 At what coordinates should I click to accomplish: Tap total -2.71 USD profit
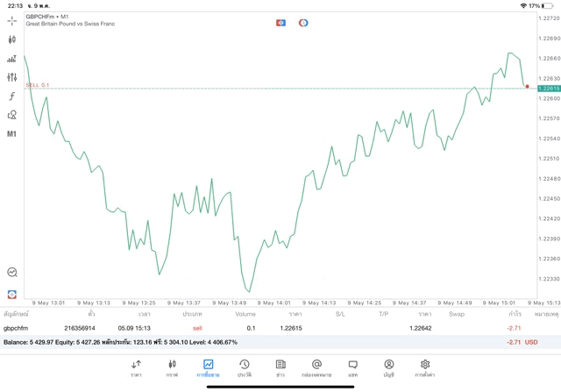point(522,342)
